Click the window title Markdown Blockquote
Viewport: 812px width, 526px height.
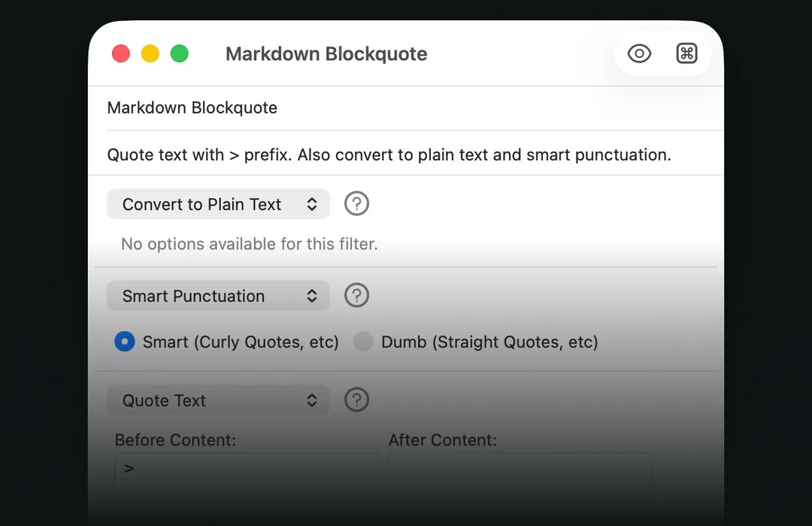point(326,54)
